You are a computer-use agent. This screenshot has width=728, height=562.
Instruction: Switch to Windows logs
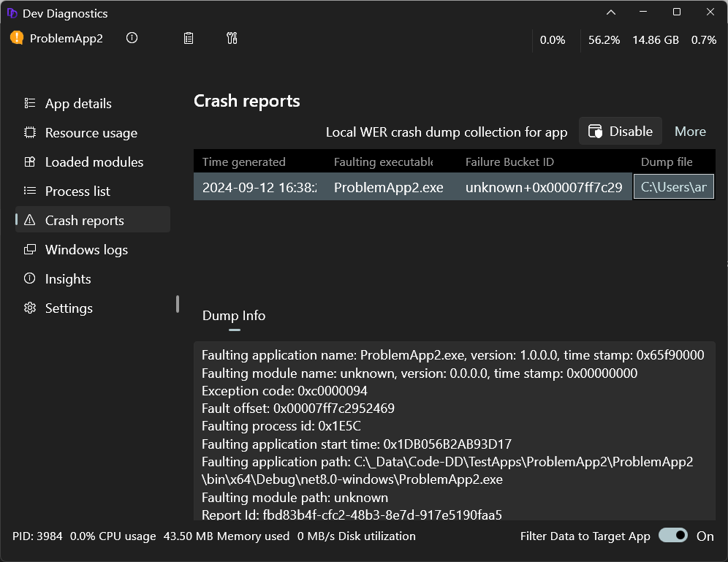coord(93,249)
